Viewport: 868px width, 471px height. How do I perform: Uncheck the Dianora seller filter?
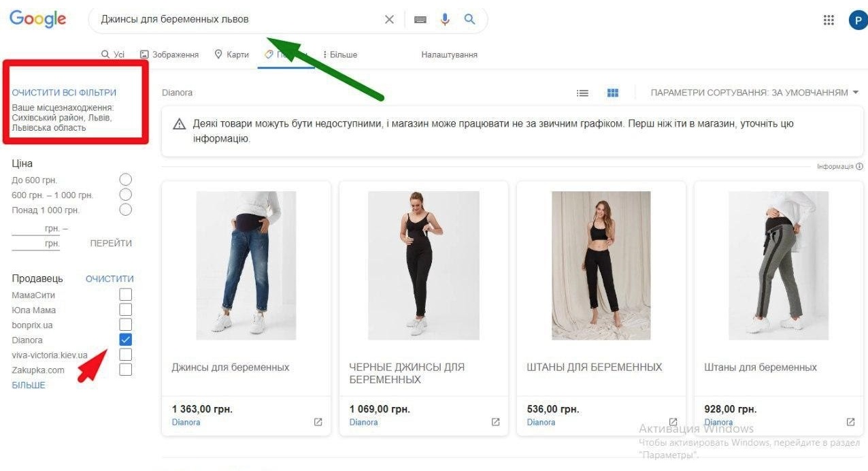pyautogui.click(x=124, y=339)
